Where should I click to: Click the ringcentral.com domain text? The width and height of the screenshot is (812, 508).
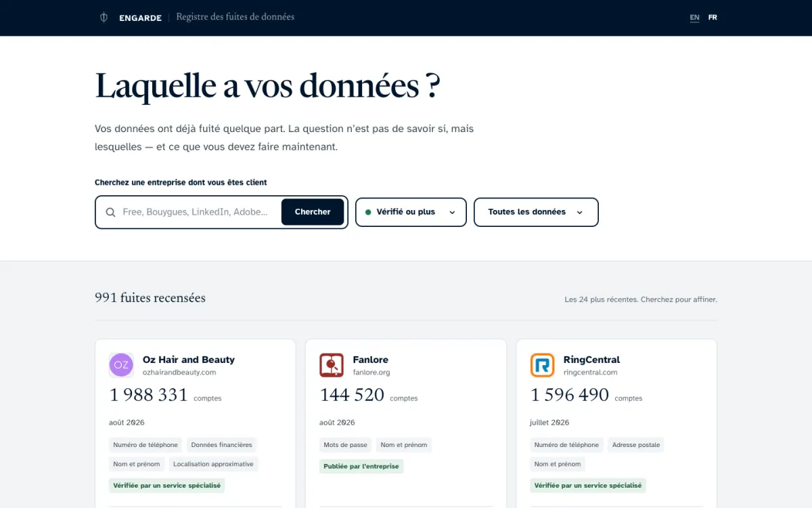591,373
